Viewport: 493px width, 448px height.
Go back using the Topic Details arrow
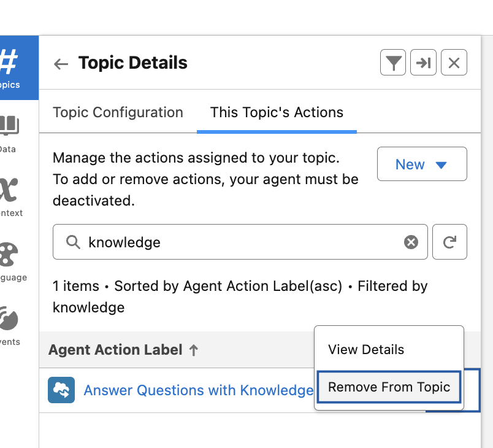pos(61,64)
